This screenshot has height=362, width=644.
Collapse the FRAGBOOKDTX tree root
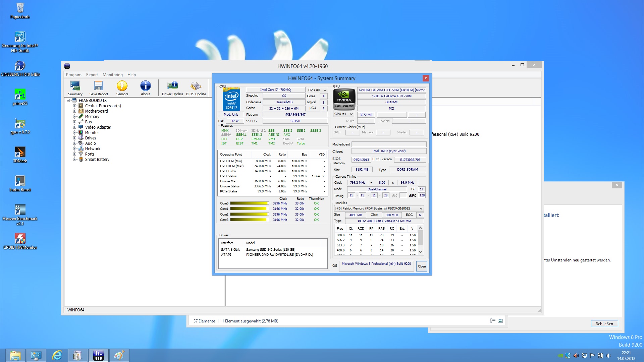68,100
